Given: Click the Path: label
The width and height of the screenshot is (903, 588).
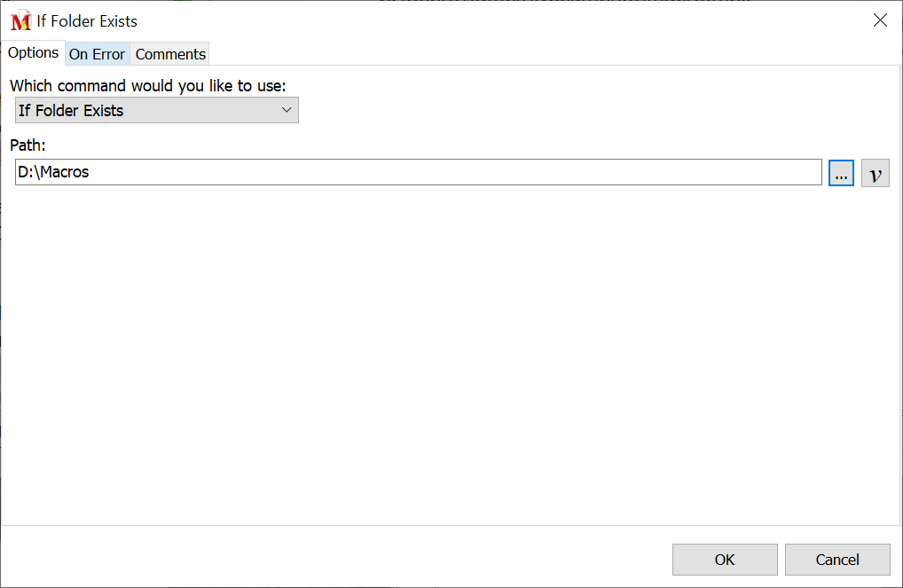Looking at the screenshot, I should 27,145.
